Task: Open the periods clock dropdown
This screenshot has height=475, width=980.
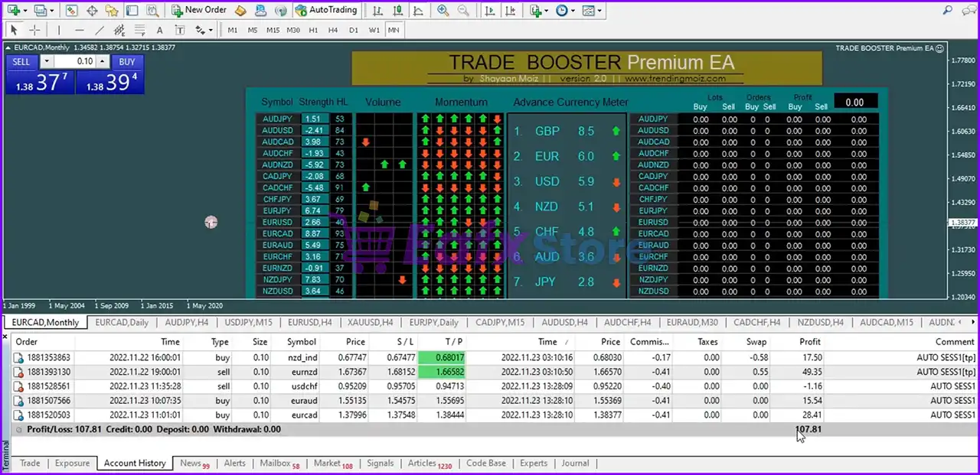Action: (565, 10)
